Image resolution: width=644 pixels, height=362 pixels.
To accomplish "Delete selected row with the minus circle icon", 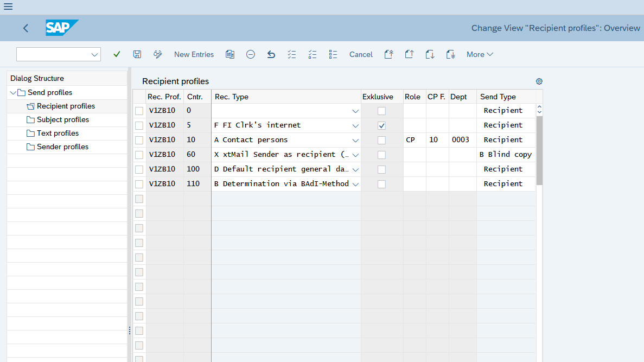I will [x=251, y=54].
